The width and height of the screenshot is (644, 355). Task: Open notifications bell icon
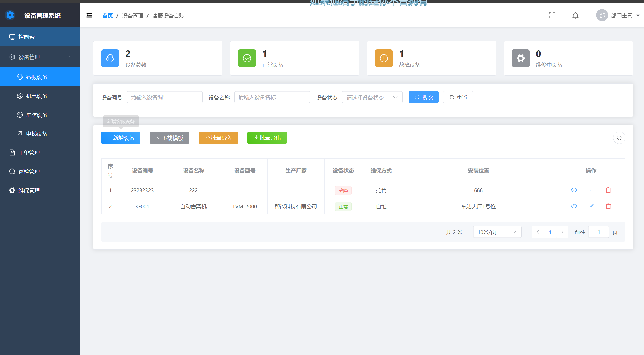pyautogui.click(x=575, y=16)
